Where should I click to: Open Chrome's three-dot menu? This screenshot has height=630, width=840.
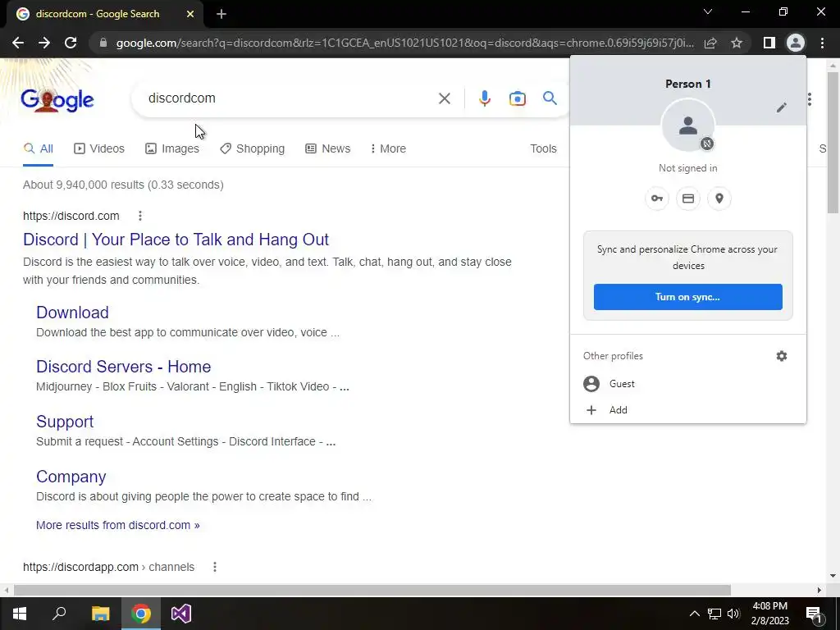(822, 43)
